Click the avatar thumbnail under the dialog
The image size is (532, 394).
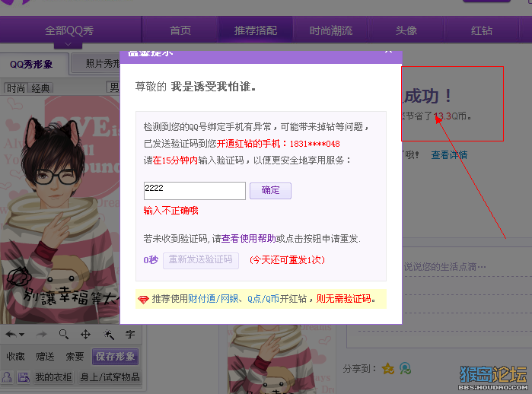point(281,360)
